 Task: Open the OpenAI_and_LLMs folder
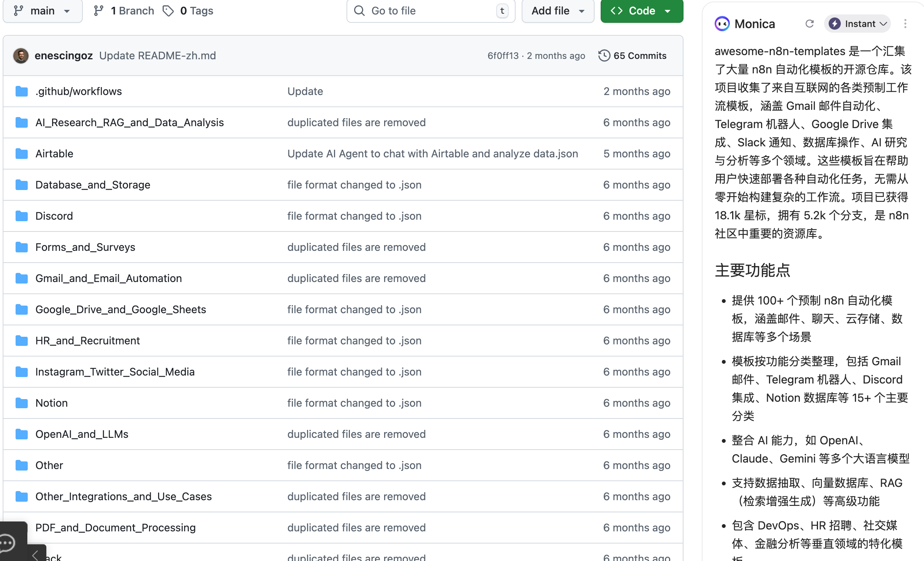(x=82, y=434)
